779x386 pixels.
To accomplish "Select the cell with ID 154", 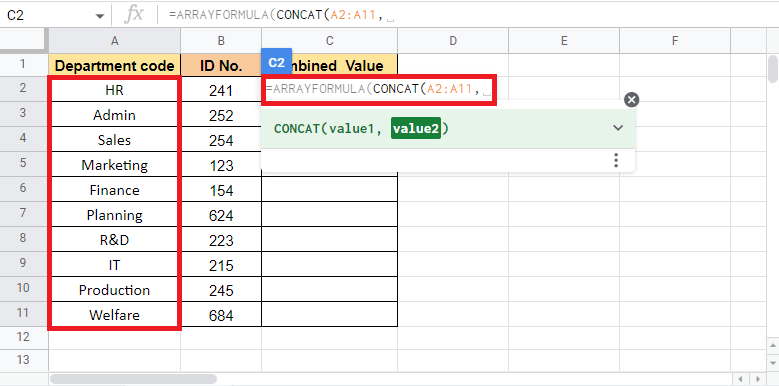I will [x=221, y=190].
